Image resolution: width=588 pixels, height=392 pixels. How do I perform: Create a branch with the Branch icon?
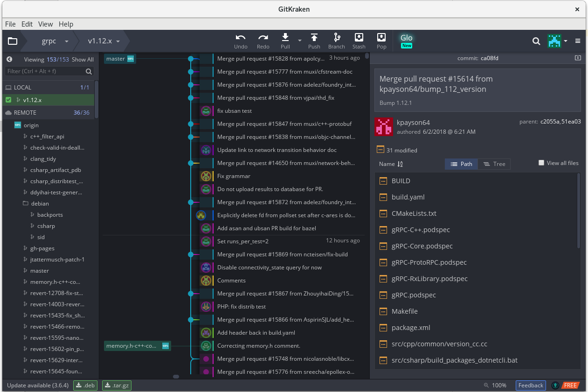click(x=336, y=38)
